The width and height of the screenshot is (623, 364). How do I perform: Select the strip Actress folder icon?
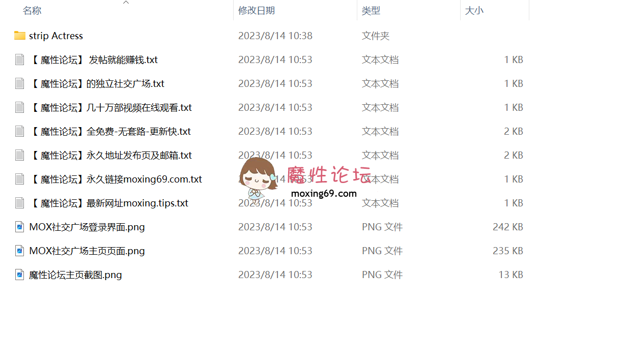click(20, 36)
